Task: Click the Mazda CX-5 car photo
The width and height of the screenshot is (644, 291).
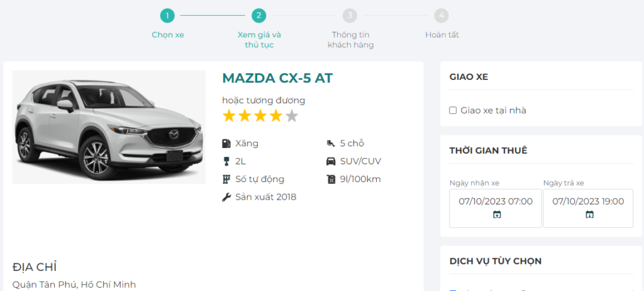Action: click(x=109, y=127)
